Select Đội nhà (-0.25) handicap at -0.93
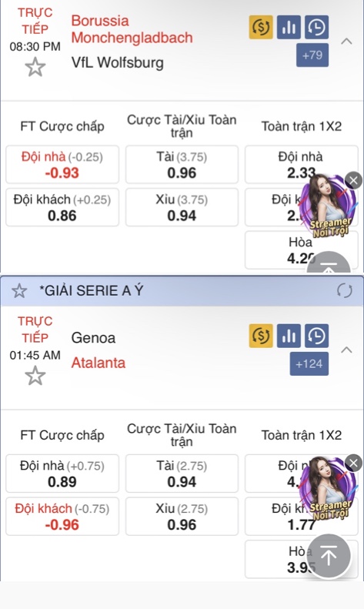This screenshot has width=364, height=609. [62, 165]
